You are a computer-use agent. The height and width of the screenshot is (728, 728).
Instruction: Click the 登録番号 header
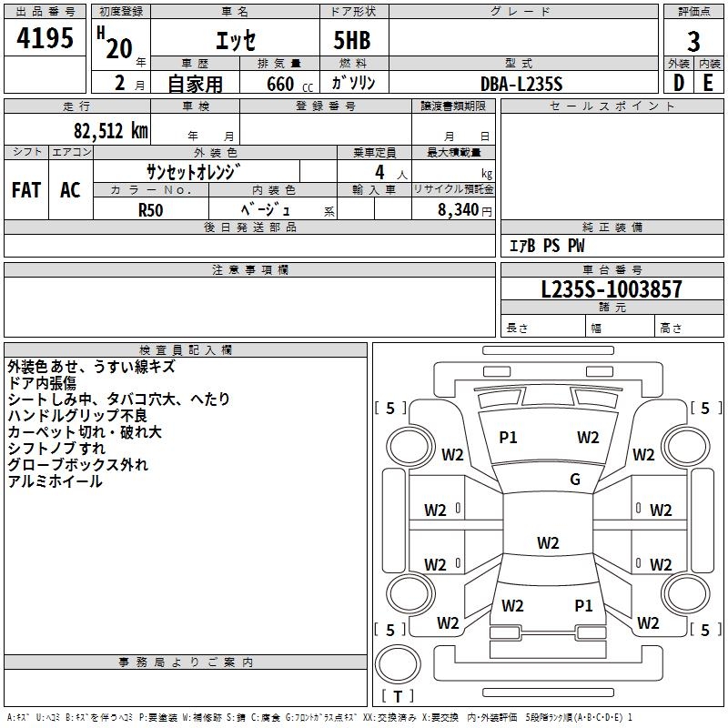pyautogui.click(x=326, y=106)
